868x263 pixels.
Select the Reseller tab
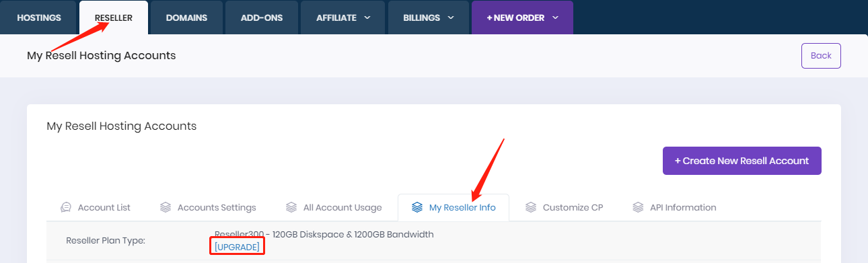[114, 17]
